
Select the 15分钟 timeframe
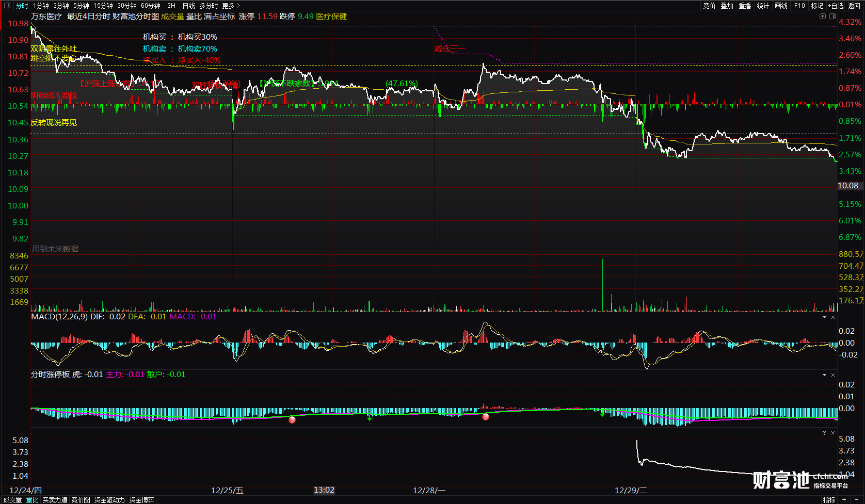click(103, 6)
